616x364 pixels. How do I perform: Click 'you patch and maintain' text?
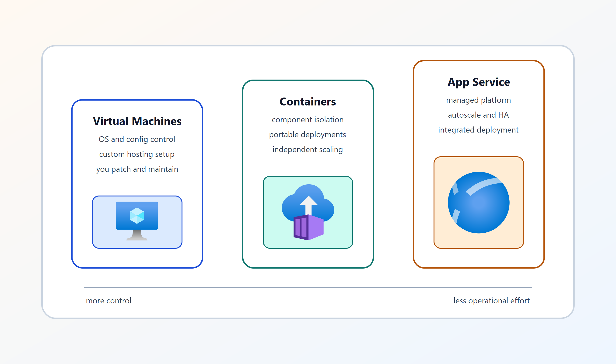137,169
